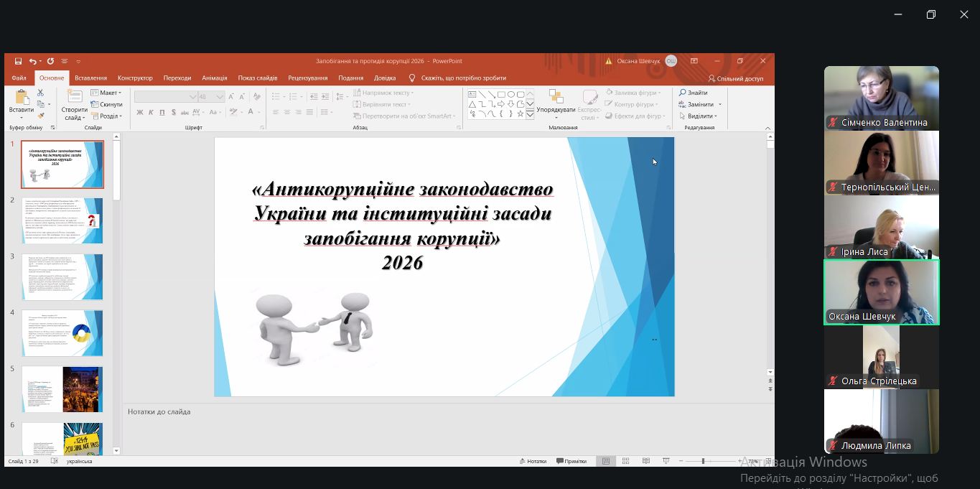980x489 pixels.
Task: Toggle italic (К) formatting
Action: (x=151, y=112)
